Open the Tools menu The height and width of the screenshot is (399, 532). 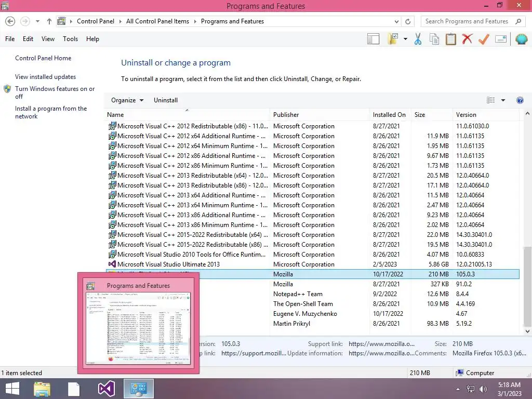point(70,39)
